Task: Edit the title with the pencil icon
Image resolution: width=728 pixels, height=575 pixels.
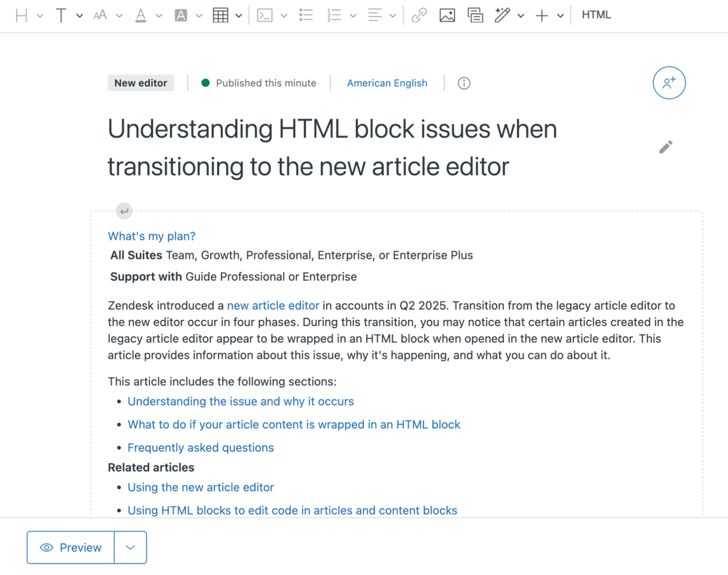Action: (666, 147)
